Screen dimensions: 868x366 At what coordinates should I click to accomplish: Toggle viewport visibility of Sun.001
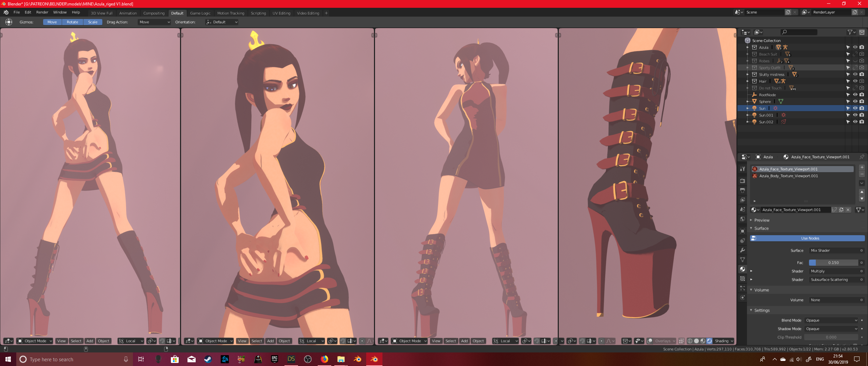pos(855,115)
